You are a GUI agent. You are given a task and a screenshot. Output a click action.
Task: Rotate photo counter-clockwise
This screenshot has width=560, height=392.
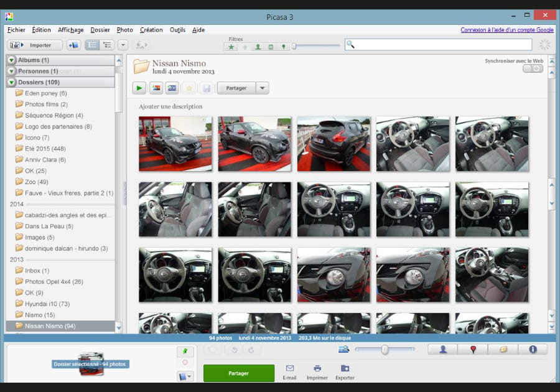pyautogui.click(x=235, y=350)
